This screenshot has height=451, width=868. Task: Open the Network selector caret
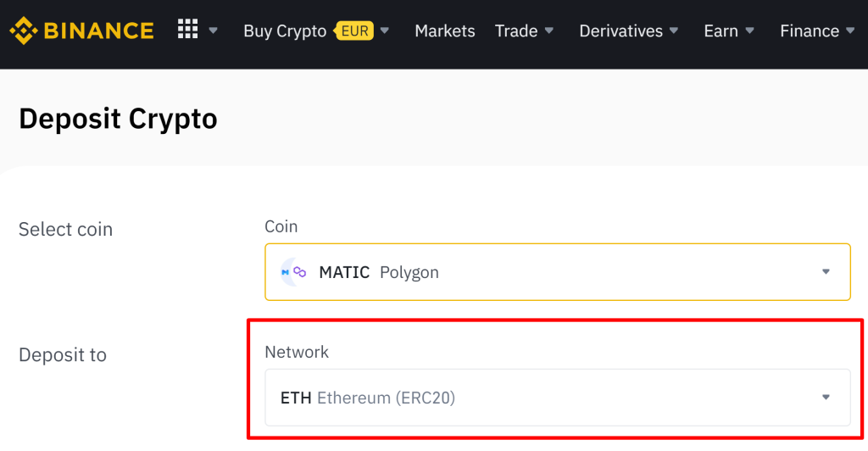826,397
